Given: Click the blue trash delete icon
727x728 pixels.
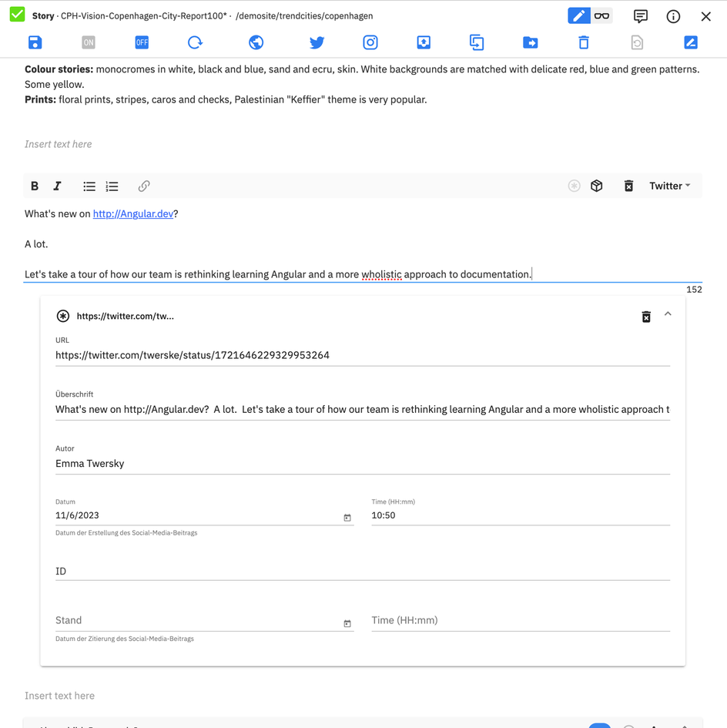Looking at the screenshot, I should pos(584,42).
